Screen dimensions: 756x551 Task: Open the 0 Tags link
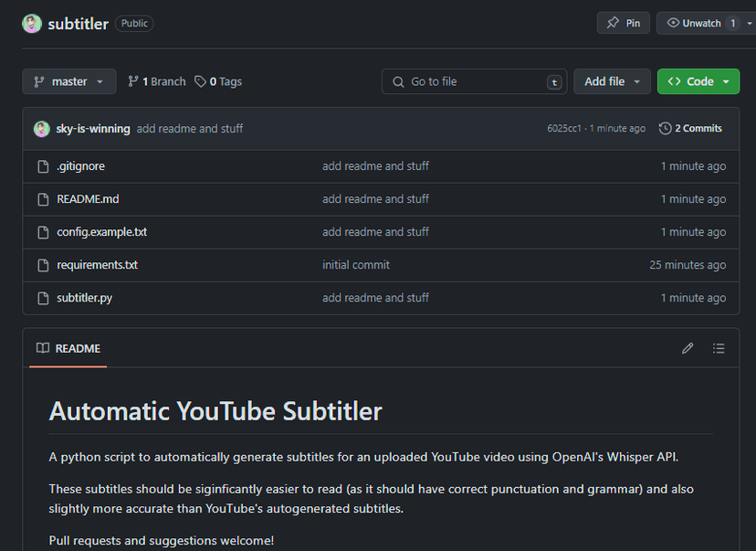218,81
